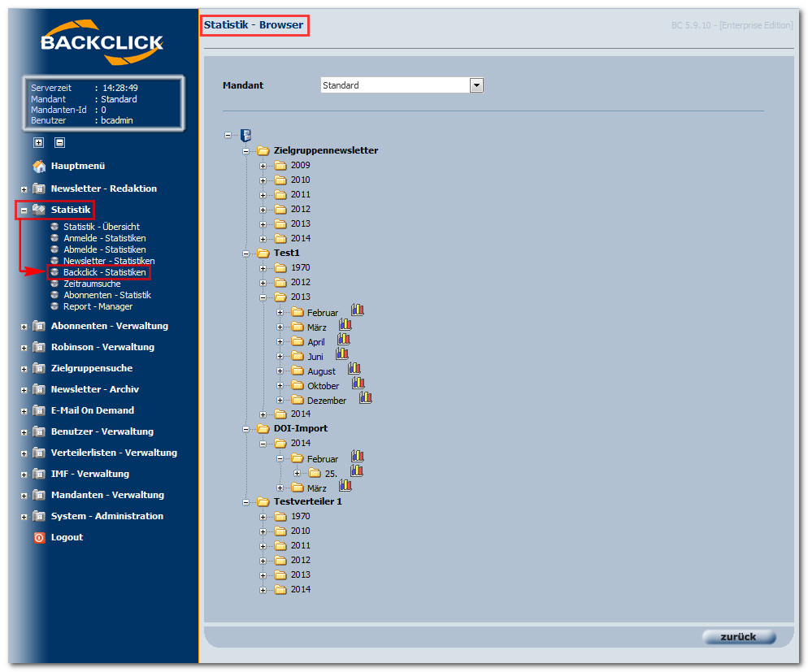Open Zeitraumsuche in sidebar
808x672 pixels.
coord(92,284)
